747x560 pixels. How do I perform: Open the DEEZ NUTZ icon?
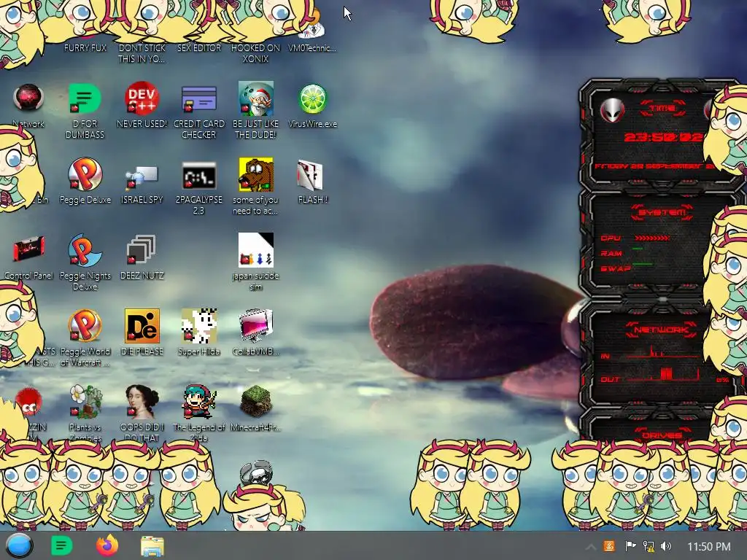(142, 249)
